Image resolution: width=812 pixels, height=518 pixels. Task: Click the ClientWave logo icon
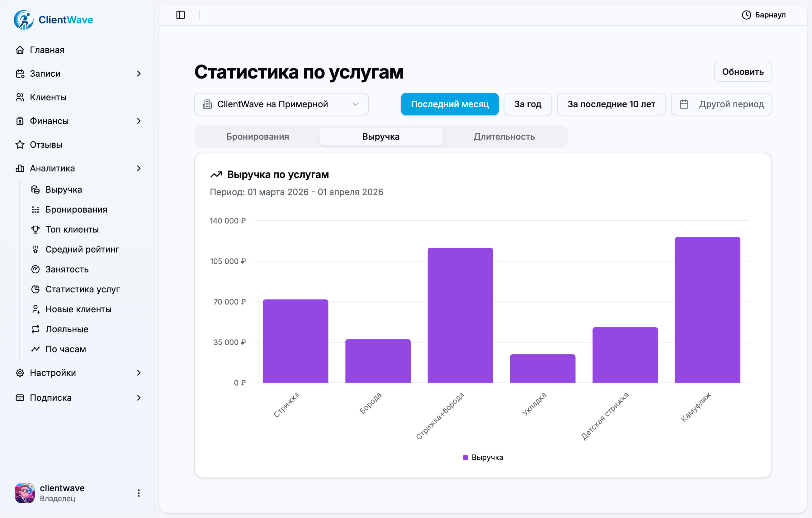point(23,20)
